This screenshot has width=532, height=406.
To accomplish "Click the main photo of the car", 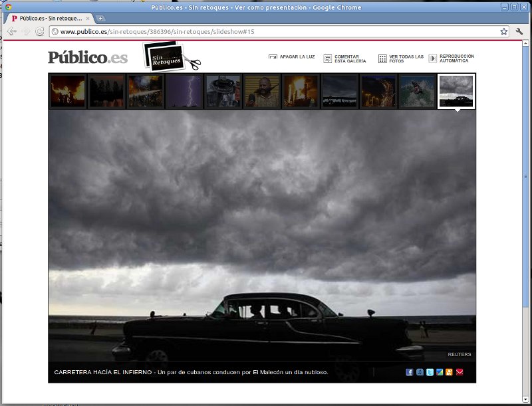I will pyautogui.click(x=262, y=235).
